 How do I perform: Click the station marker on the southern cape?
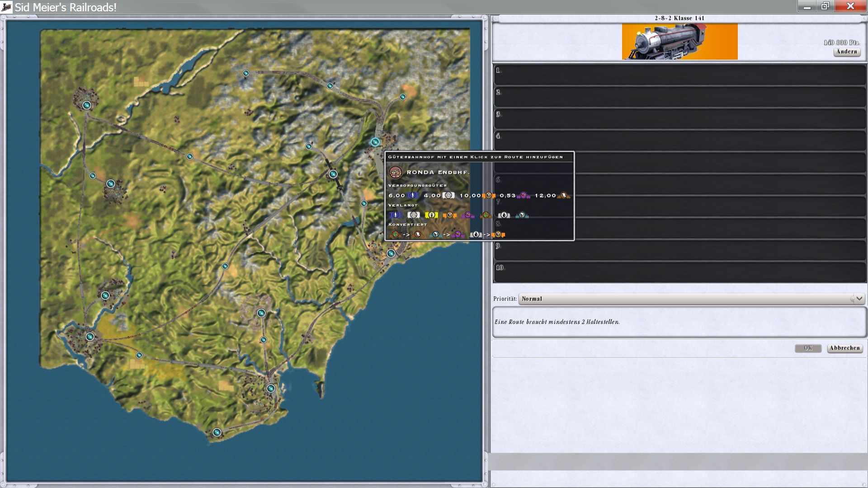(x=217, y=432)
